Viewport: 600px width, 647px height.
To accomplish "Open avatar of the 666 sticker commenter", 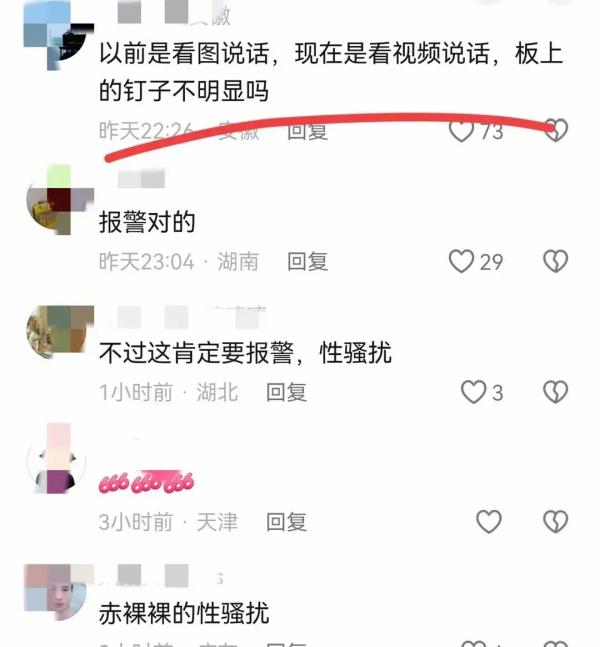I will point(57,459).
